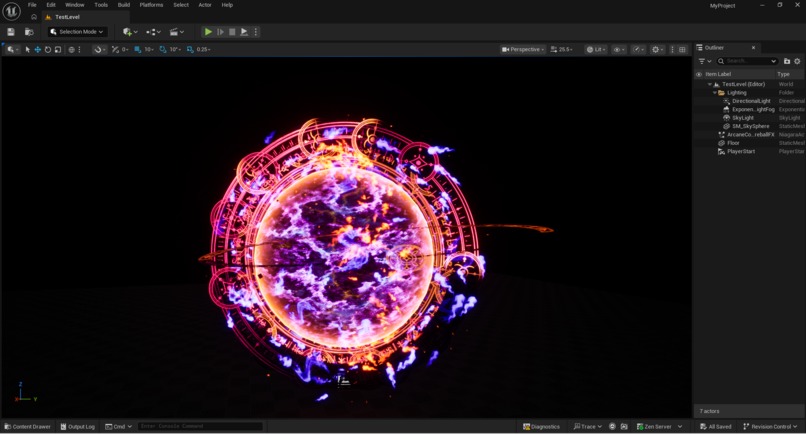Click the viewport layout grid icon
The height and width of the screenshot is (434, 806).
682,49
